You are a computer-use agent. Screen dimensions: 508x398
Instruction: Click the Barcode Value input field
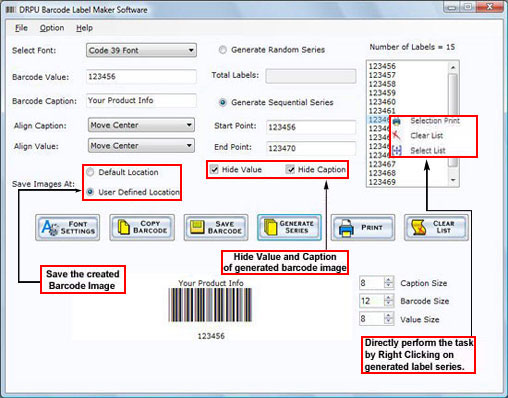(141, 77)
